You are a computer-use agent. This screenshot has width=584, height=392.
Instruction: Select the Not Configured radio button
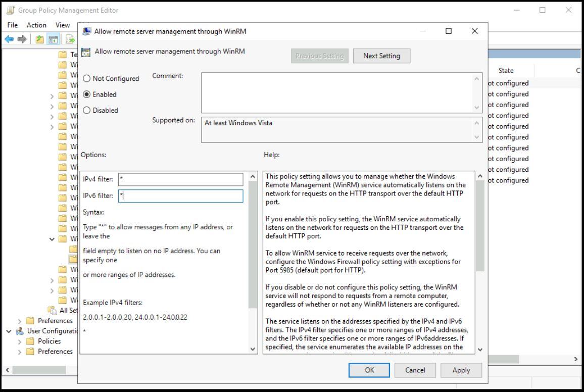[86, 78]
